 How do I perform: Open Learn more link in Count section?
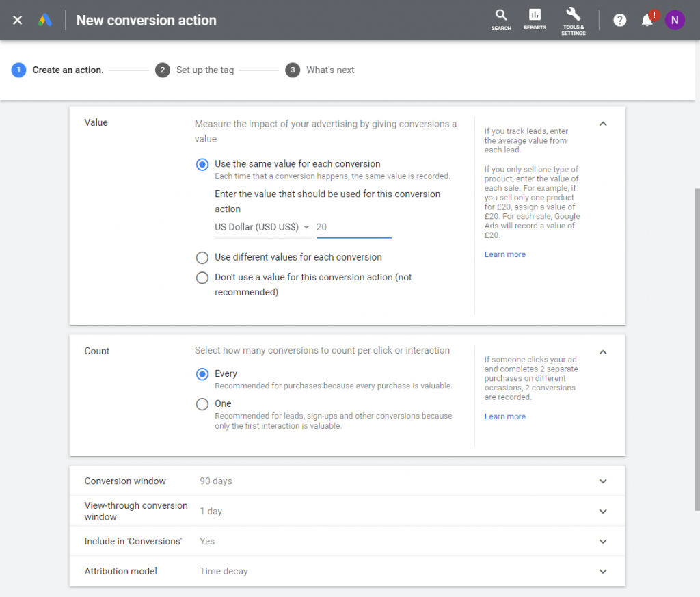tap(505, 416)
